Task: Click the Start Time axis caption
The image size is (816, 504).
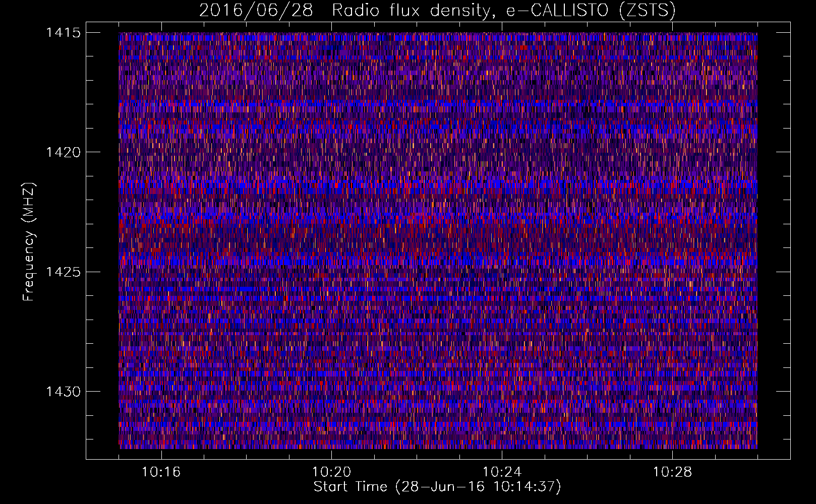Action: tap(437, 487)
